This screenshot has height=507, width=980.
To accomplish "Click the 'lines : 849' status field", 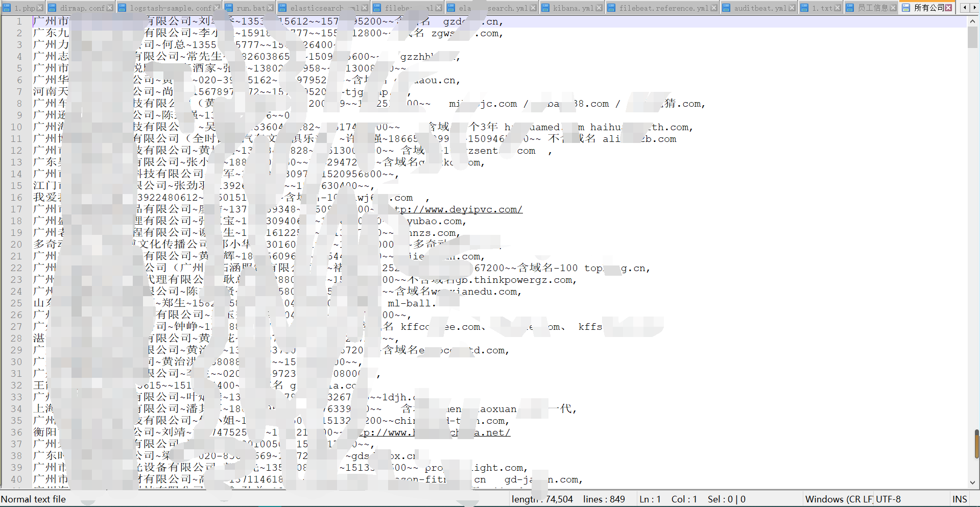I will pos(604,499).
